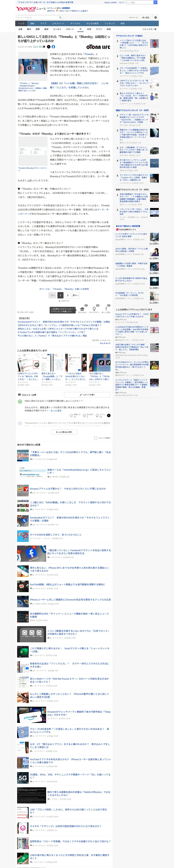Click the コメントを書く button
Viewport: 174px width, 868px height.
click(87, 395)
